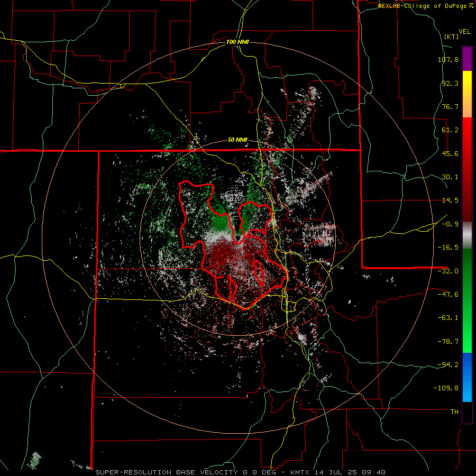Click the super-resolution base velocity caption
476x476 pixels.
tap(241, 472)
